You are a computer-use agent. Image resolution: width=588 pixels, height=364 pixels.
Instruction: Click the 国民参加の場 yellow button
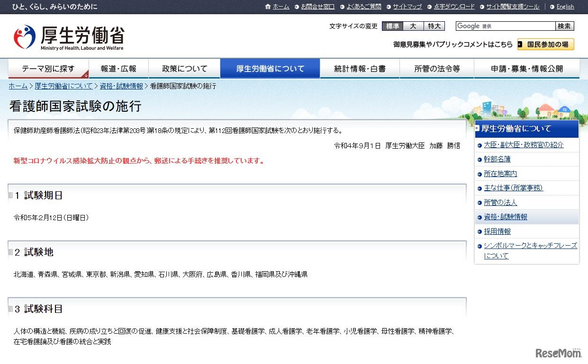pos(546,44)
